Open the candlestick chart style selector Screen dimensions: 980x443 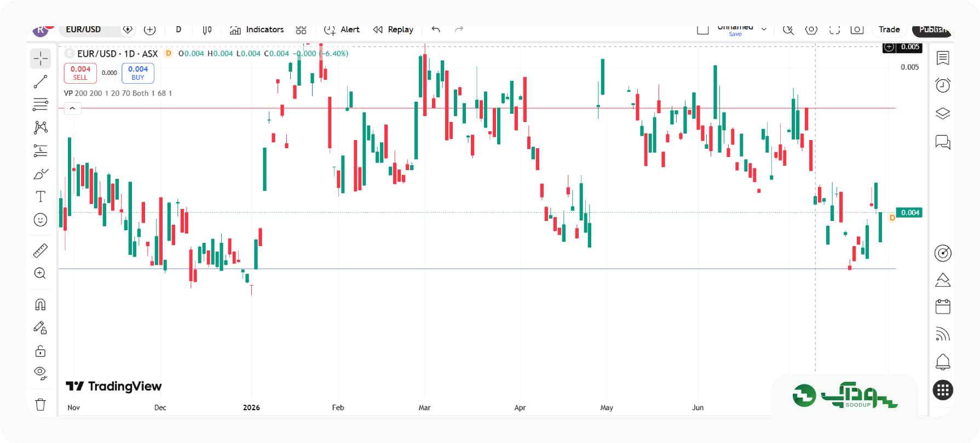pos(207,30)
